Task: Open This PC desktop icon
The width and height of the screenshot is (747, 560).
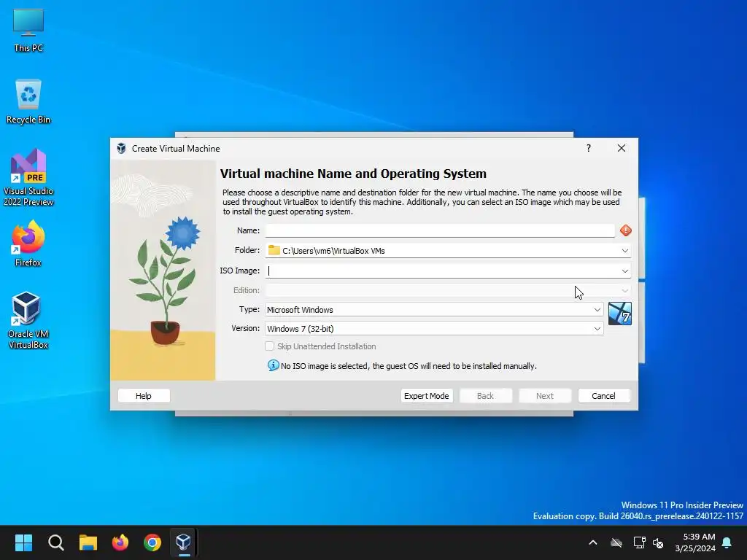Action: pos(28,30)
